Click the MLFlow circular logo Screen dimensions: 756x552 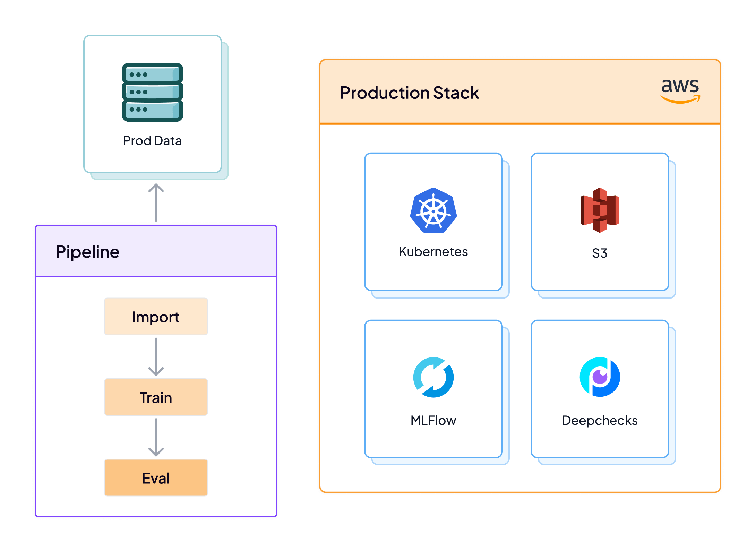[x=433, y=378]
